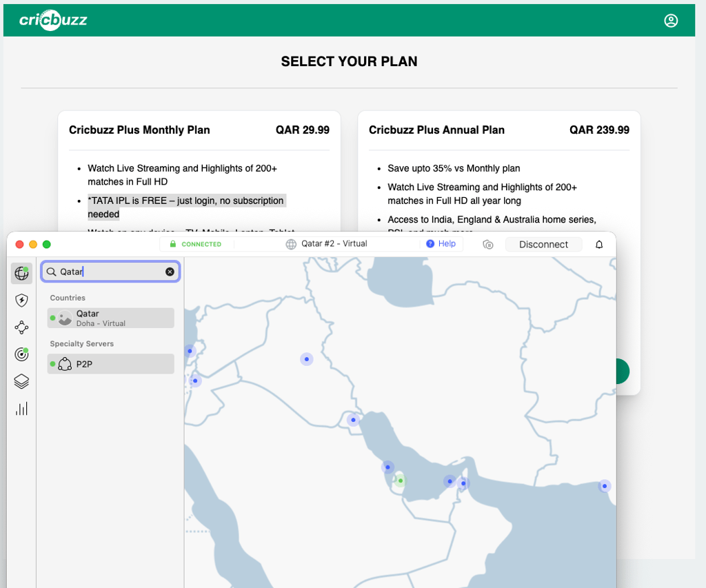The width and height of the screenshot is (706, 588).
Task: Select the P2P specialty server
Action: point(111,364)
